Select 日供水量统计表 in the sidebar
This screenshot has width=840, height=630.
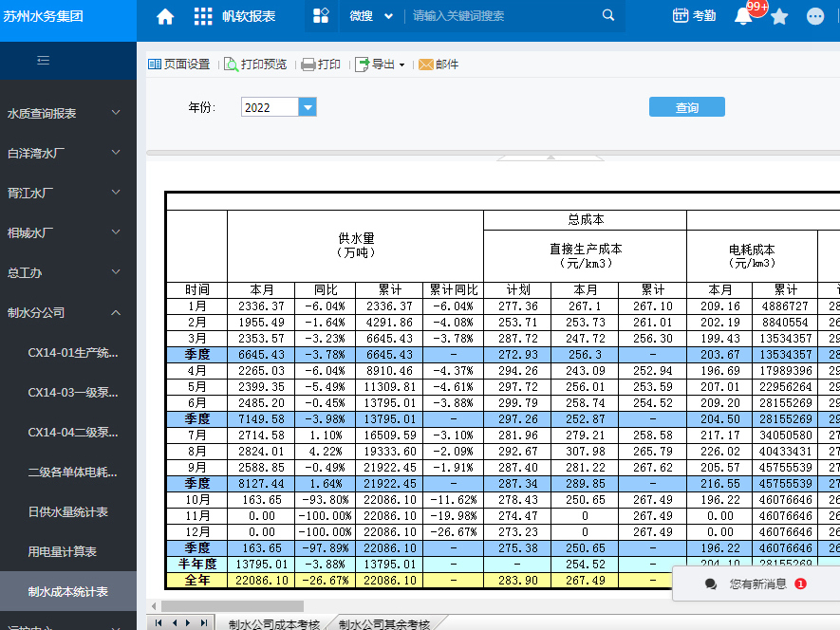[x=68, y=511]
